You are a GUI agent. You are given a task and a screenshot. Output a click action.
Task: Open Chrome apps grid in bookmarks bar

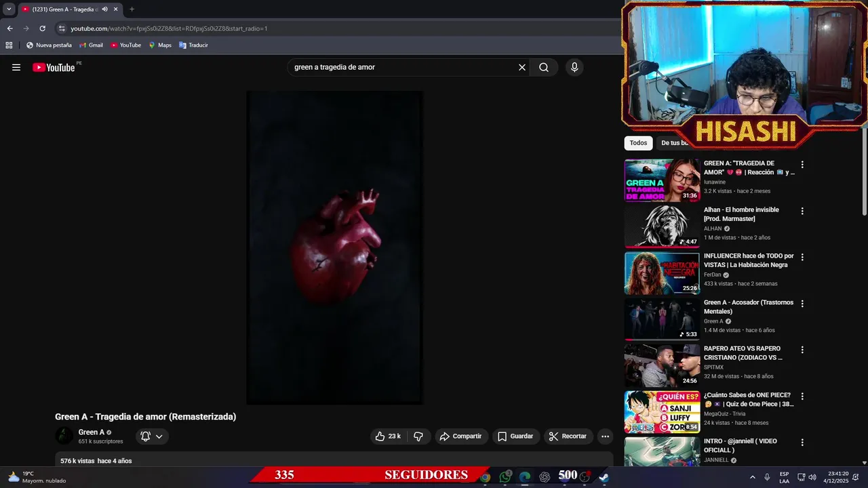point(9,45)
